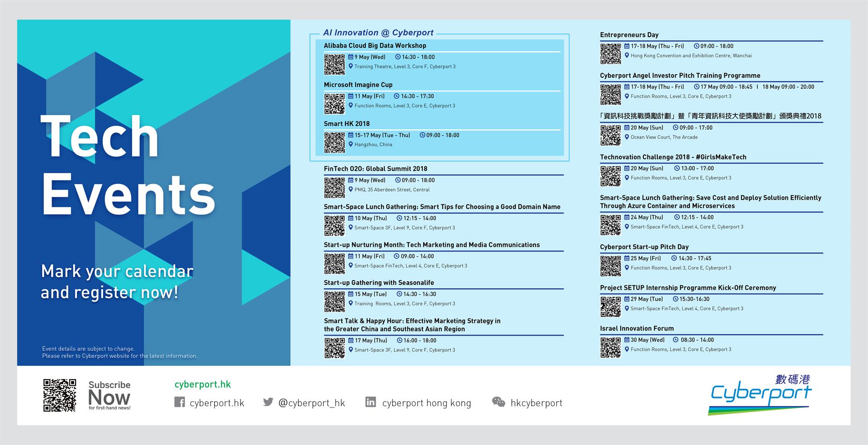The image size is (868, 445).
Task: Click the Smart HK 2018 title
Action: [x=346, y=123]
